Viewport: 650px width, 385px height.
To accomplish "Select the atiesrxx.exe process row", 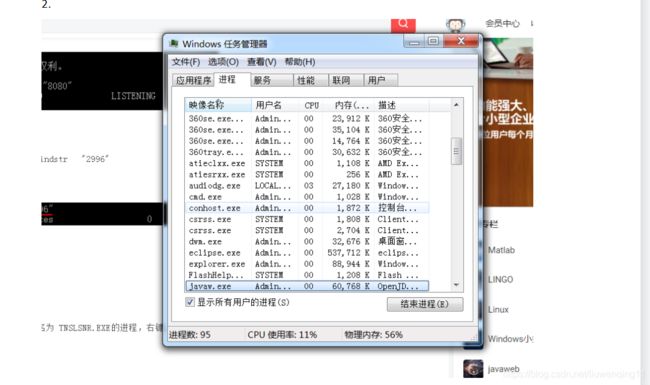I will click(307, 174).
